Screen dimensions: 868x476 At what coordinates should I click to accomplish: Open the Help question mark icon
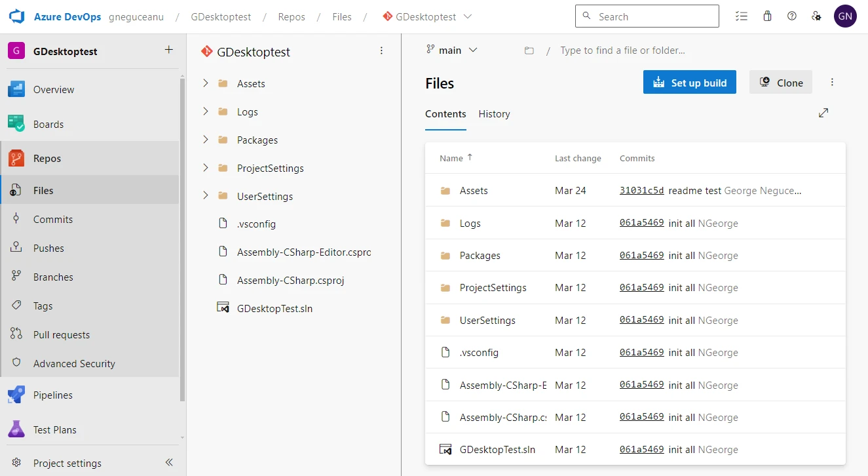pyautogui.click(x=792, y=16)
